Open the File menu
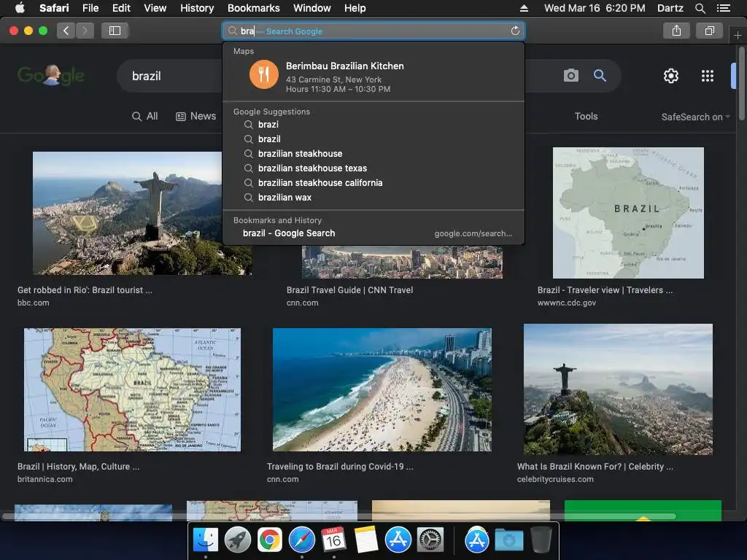Screen dimensions: 747x560 pos(90,8)
